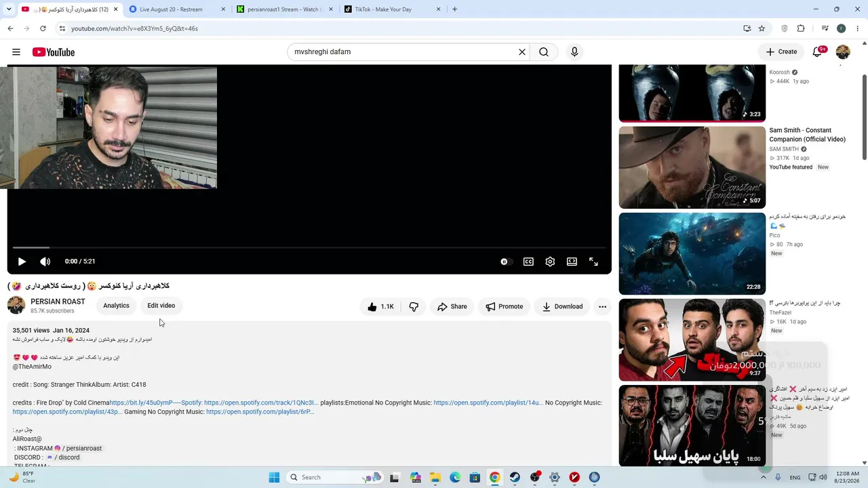This screenshot has width=868, height=488.
Task: Close the Live August 20 Restream tab
Action: 223,9
